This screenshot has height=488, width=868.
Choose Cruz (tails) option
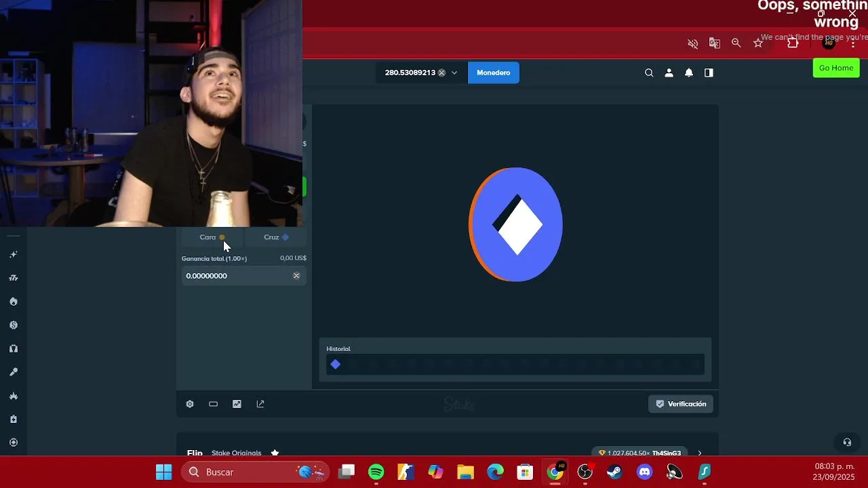[276, 237]
